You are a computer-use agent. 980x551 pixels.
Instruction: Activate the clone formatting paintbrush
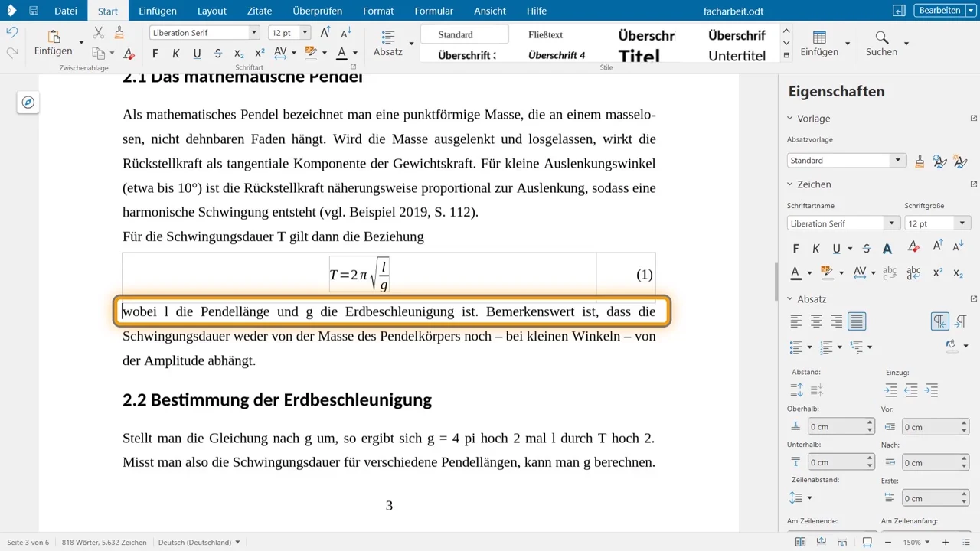pyautogui.click(x=119, y=33)
